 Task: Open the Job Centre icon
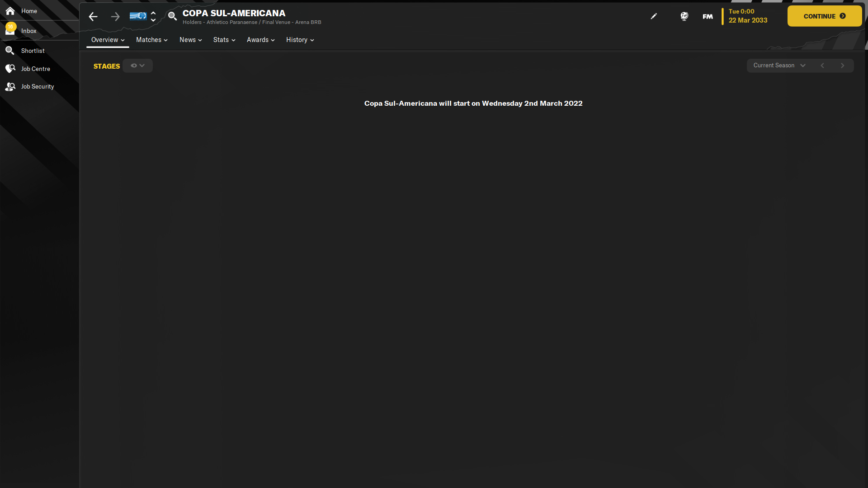coord(10,69)
